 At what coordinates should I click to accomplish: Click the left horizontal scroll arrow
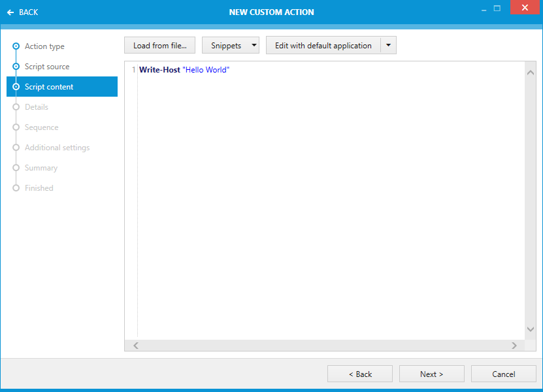[135, 345]
